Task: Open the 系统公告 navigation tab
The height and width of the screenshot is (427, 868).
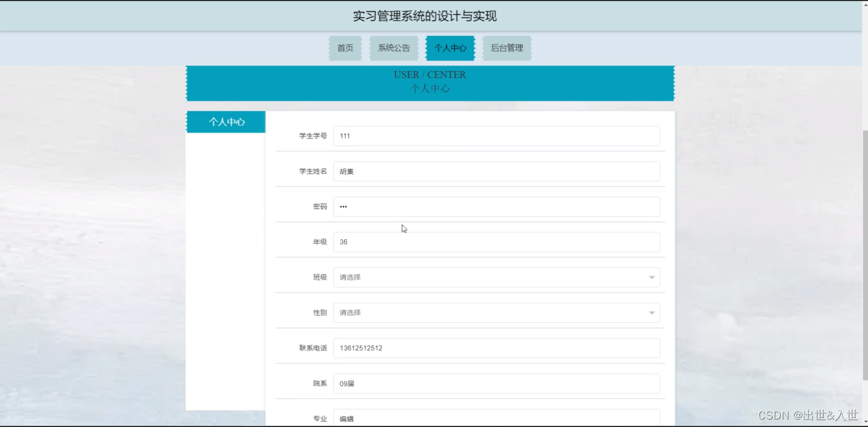Action: tap(394, 48)
